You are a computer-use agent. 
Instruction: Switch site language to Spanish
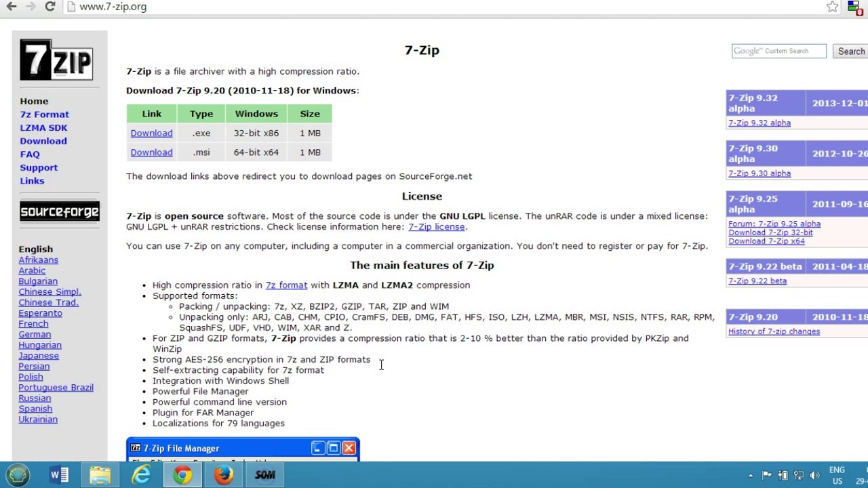click(36, 409)
